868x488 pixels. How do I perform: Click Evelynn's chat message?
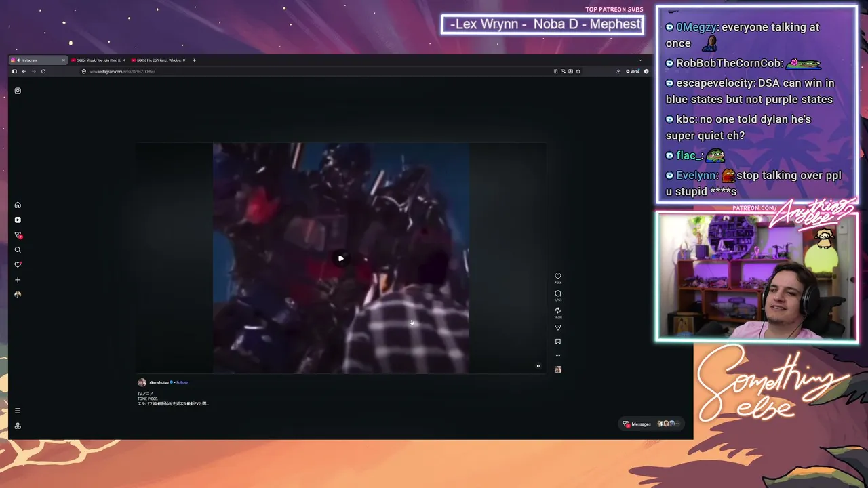click(x=753, y=183)
